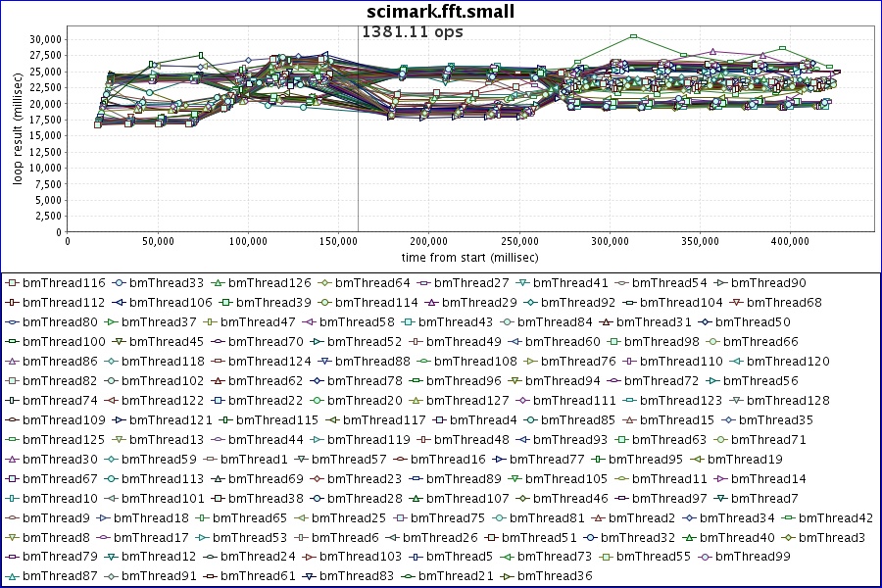The width and height of the screenshot is (882, 588).
Task: Click the chart title scimark.fft.small
Action: [x=440, y=12]
